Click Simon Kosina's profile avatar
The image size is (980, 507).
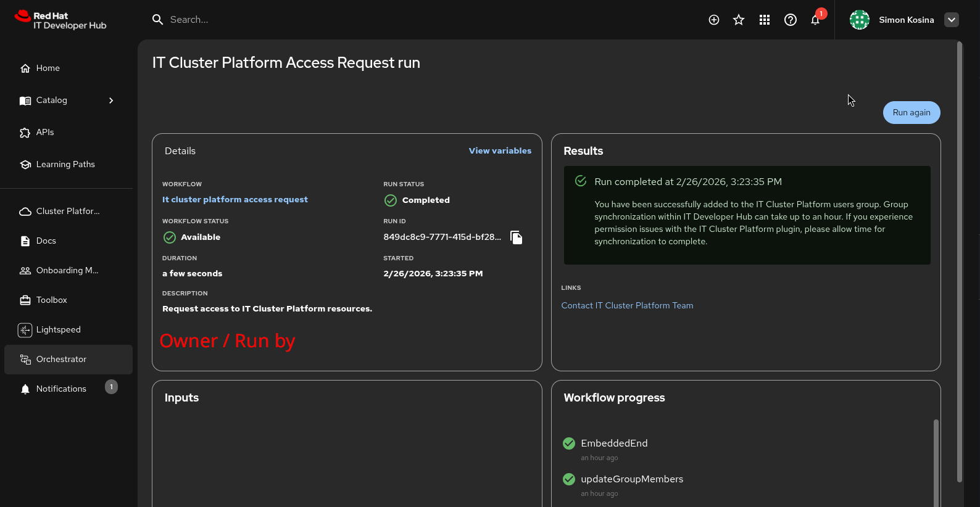click(x=860, y=20)
